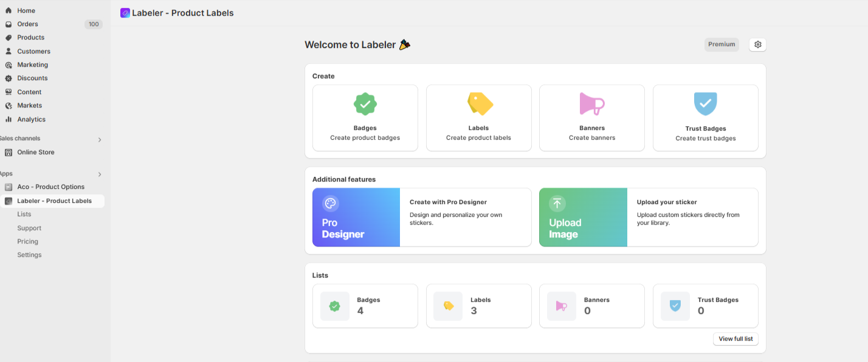Screen dimensions: 868x362
Task: Click the Home icon in sidebar
Action: (9, 10)
